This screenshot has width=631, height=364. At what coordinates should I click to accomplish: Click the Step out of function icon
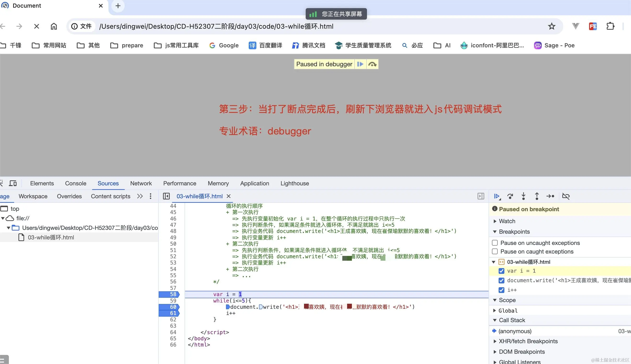pyautogui.click(x=537, y=196)
